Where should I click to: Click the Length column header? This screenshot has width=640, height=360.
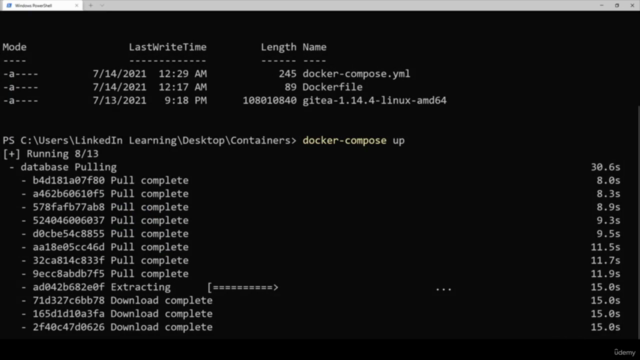(x=279, y=47)
